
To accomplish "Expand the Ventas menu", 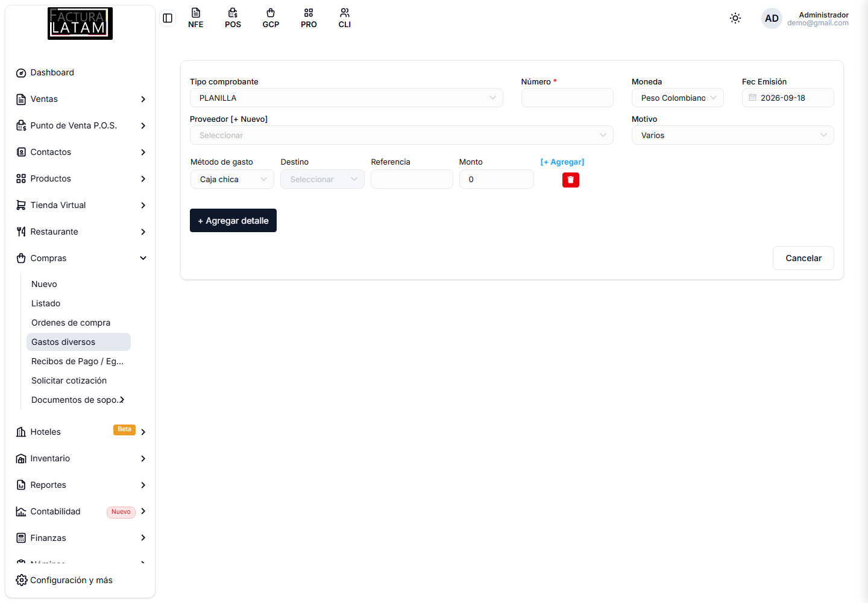I will pos(80,99).
